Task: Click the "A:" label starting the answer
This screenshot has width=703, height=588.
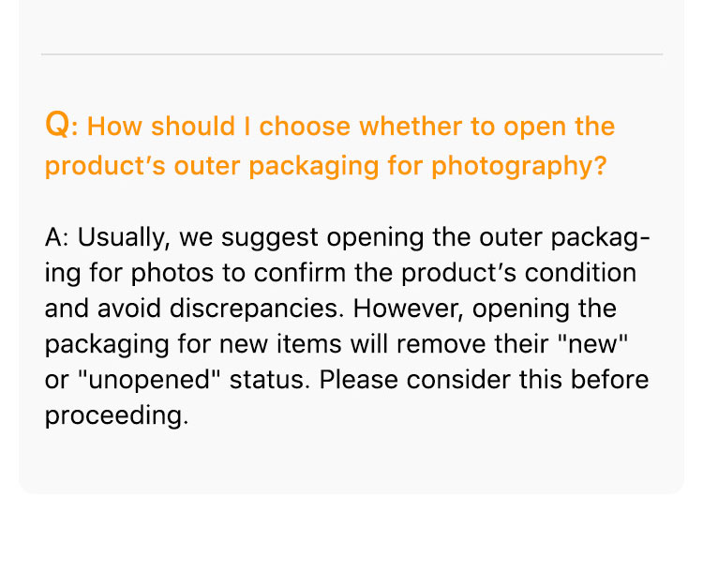Action: point(57,237)
